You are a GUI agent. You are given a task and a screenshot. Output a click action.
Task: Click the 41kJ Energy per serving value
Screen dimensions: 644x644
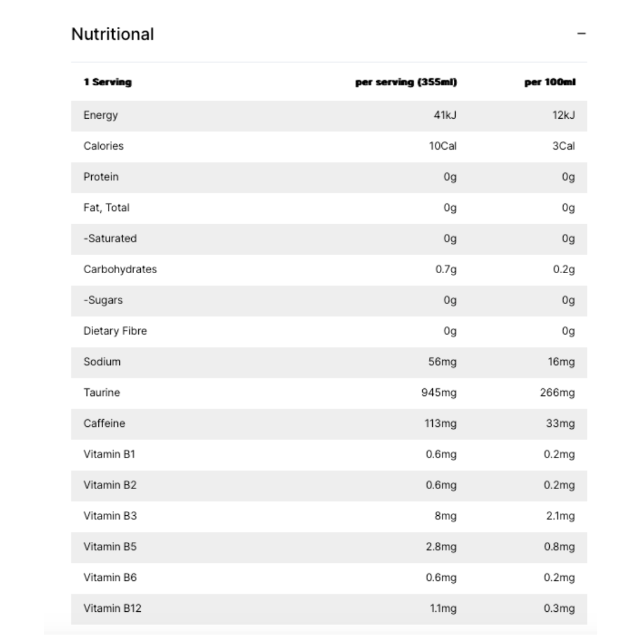pos(445,115)
